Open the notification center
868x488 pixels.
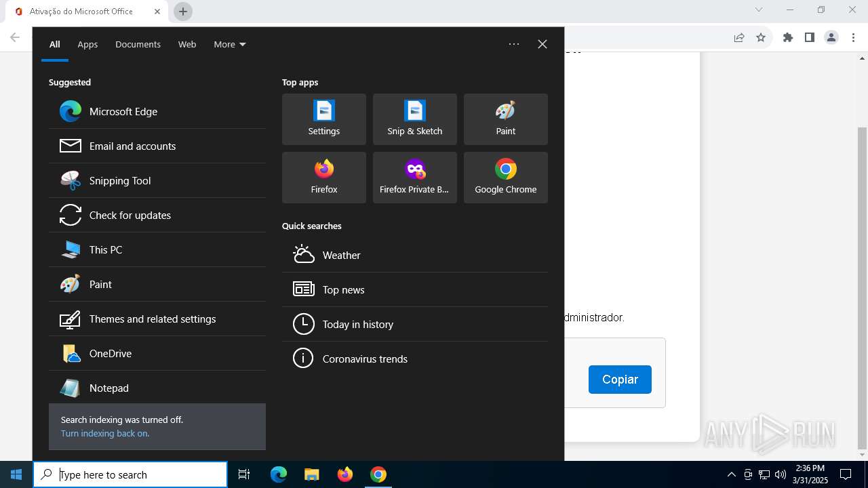(846, 474)
